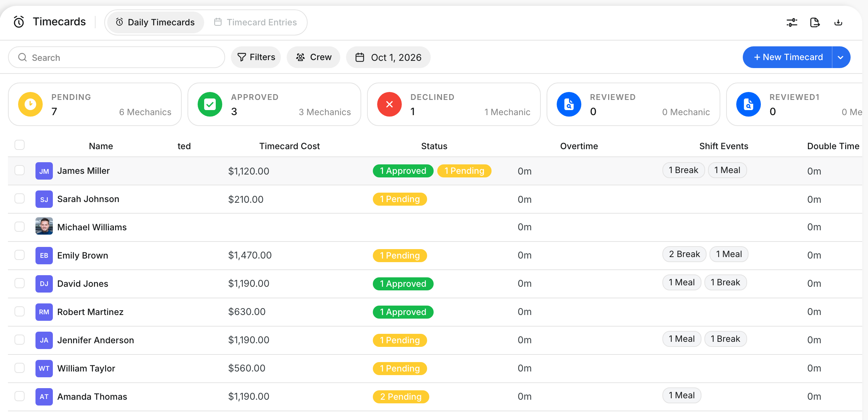Click Sarah Johnson's SJ avatar
Image resolution: width=868 pixels, height=420 pixels.
tap(44, 199)
